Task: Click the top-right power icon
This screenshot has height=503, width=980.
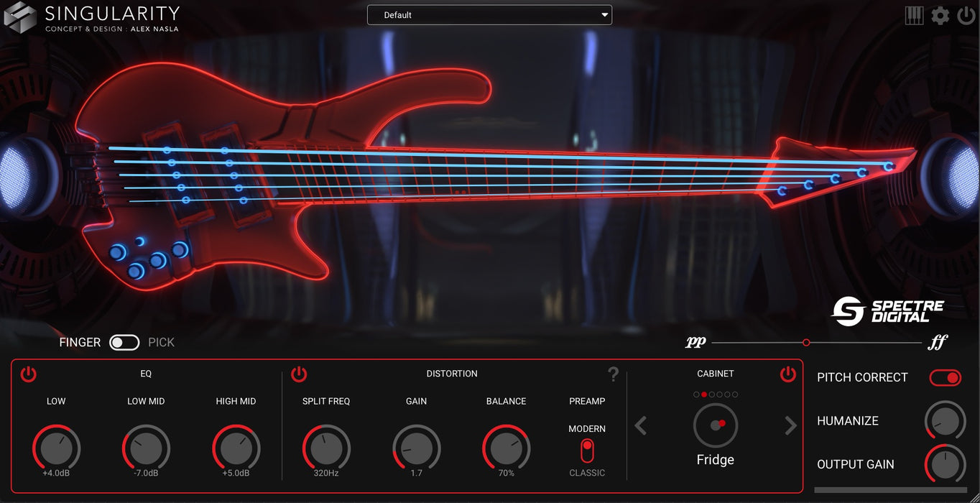Action: click(x=965, y=15)
